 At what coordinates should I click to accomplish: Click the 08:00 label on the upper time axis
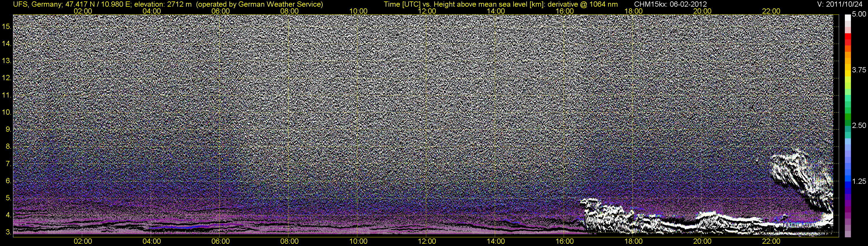(289, 11)
